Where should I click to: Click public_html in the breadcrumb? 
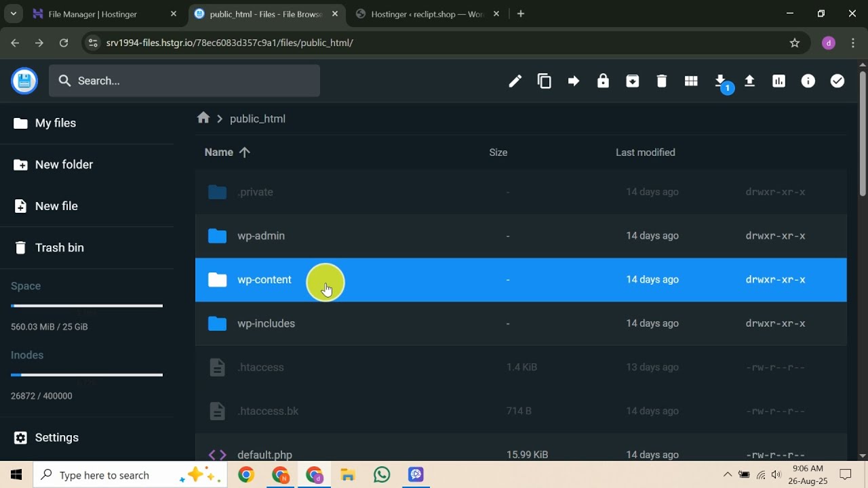(x=258, y=119)
